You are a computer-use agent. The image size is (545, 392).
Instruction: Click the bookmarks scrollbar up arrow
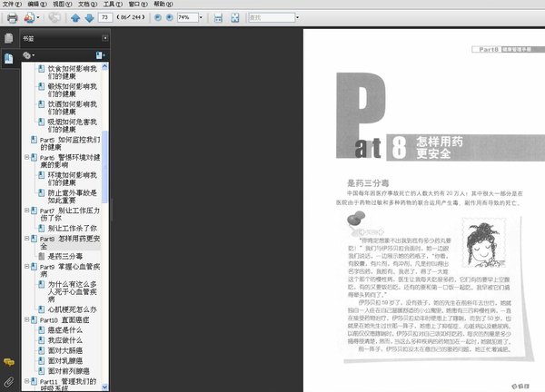point(104,66)
